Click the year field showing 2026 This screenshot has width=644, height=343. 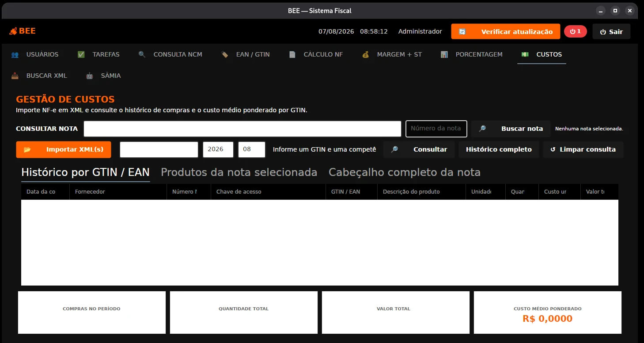[x=218, y=150]
